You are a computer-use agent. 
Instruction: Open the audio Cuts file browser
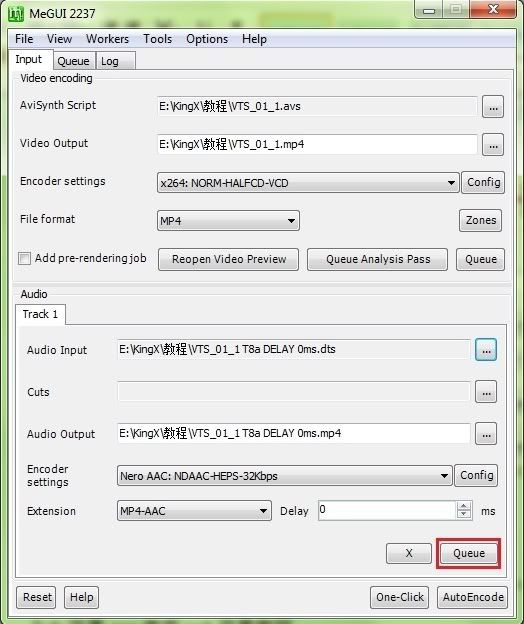[486, 392]
